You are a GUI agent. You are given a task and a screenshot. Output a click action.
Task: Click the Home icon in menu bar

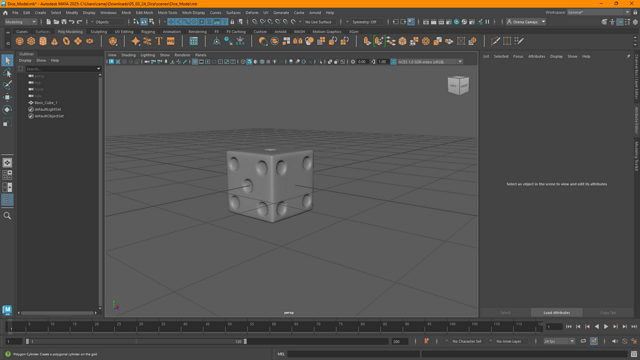[5, 13]
